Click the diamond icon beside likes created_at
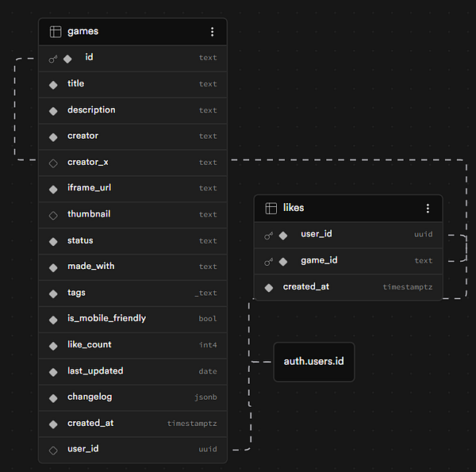The height and width of the screenshot is (472, 476). (269, 287)
